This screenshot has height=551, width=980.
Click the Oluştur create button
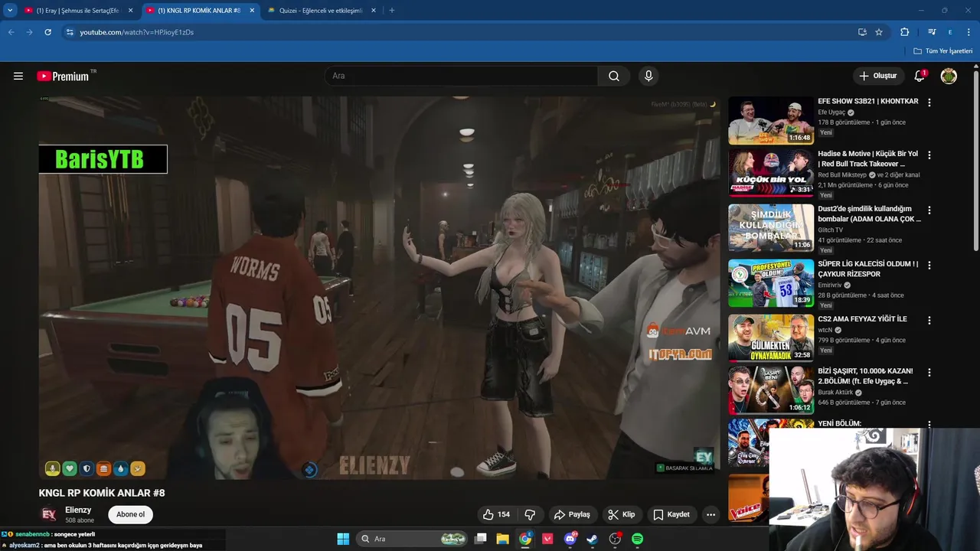pyautogui.click(x=878, y=76)
